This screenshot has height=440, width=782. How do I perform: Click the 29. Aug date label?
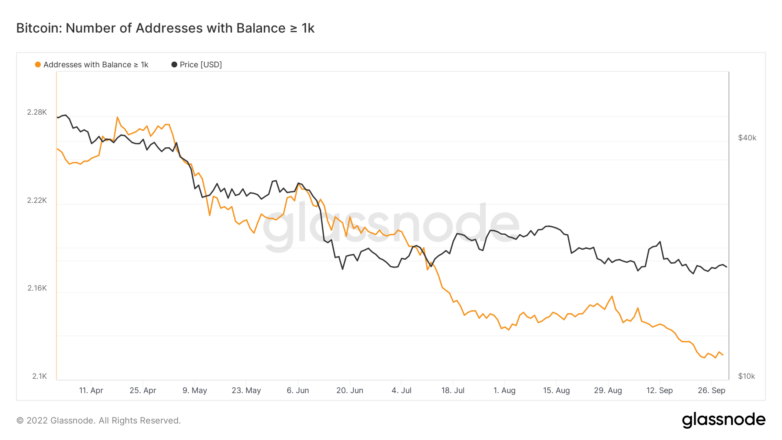pyautogui.click(x=608, y=390)
